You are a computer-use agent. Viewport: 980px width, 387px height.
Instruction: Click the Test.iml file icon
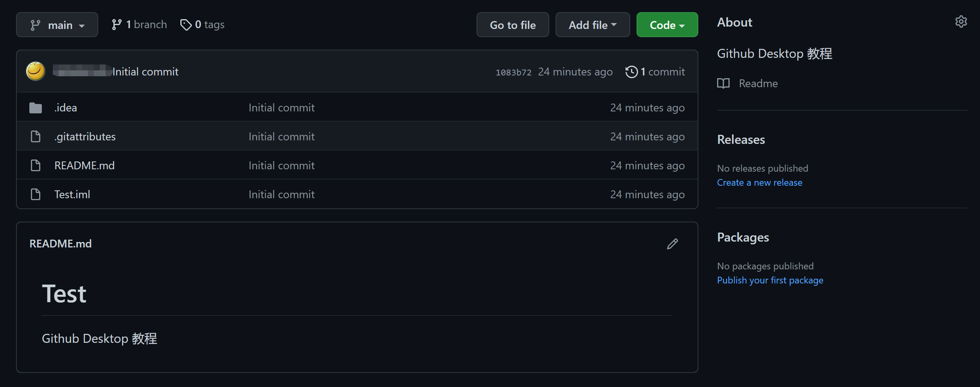36,194
